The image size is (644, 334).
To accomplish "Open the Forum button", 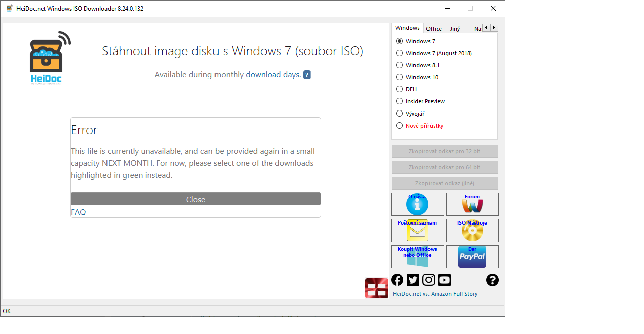I will coord(472,204).
